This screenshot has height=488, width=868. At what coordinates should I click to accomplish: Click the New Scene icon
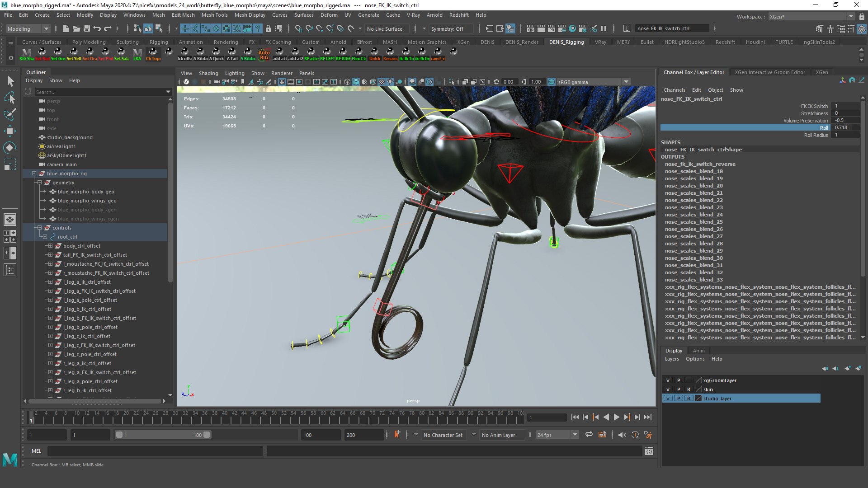click(66, 28)
